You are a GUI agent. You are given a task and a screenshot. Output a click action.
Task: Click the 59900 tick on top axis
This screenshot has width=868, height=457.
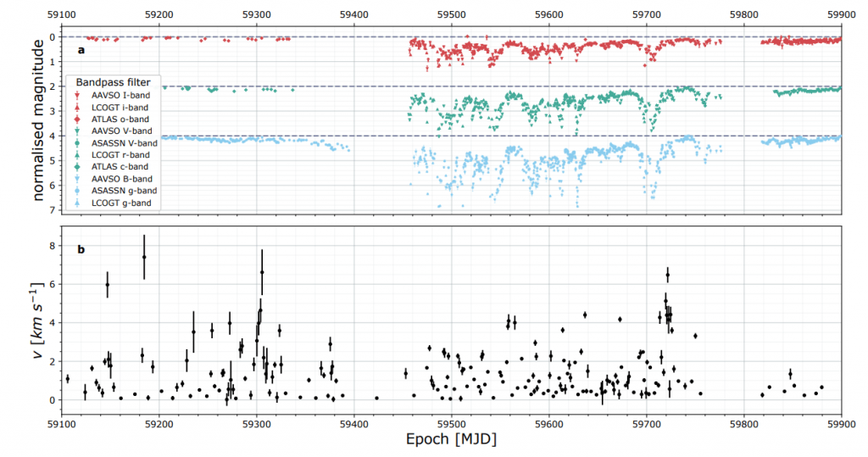[x=841, y=14]
